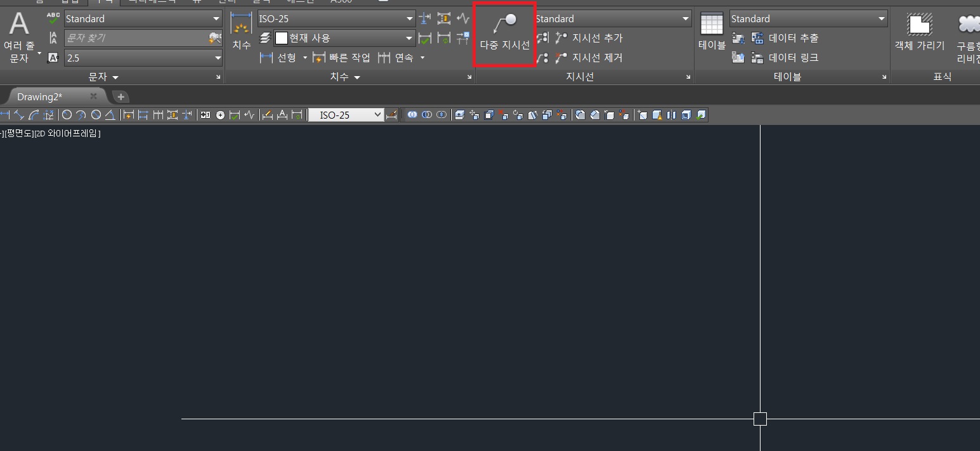Click Center Mark icon in the toolbar
The width and height of the screenshot is (980, 451).
click(220, 115)
